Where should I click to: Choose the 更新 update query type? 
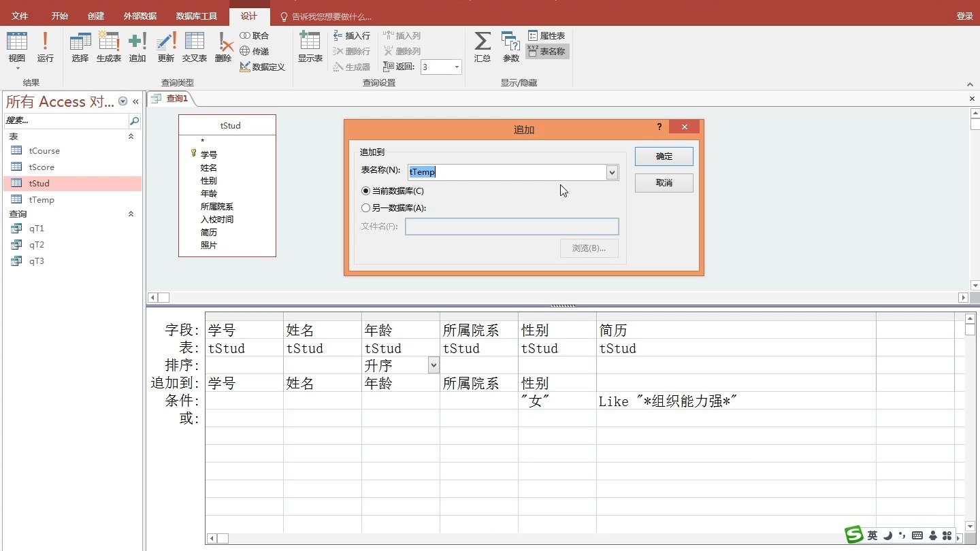point(166,48)
